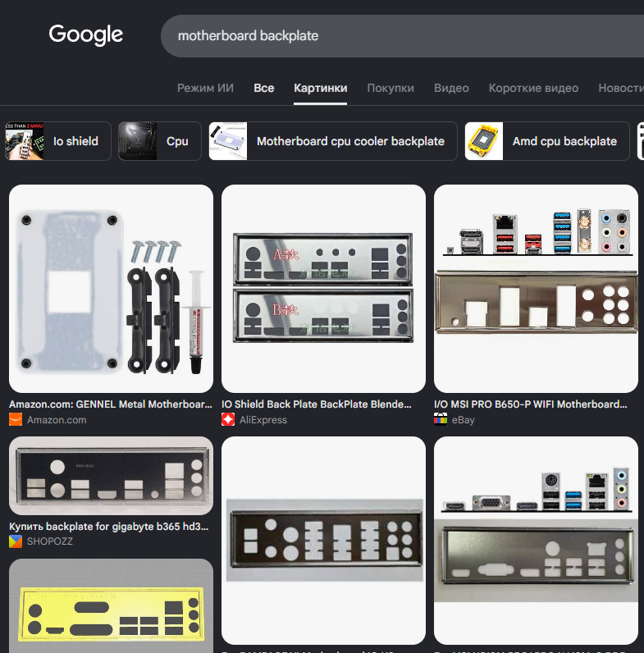
Task: Open the Gigabyte b365 backplate image
Action: (x=111, y=476)
